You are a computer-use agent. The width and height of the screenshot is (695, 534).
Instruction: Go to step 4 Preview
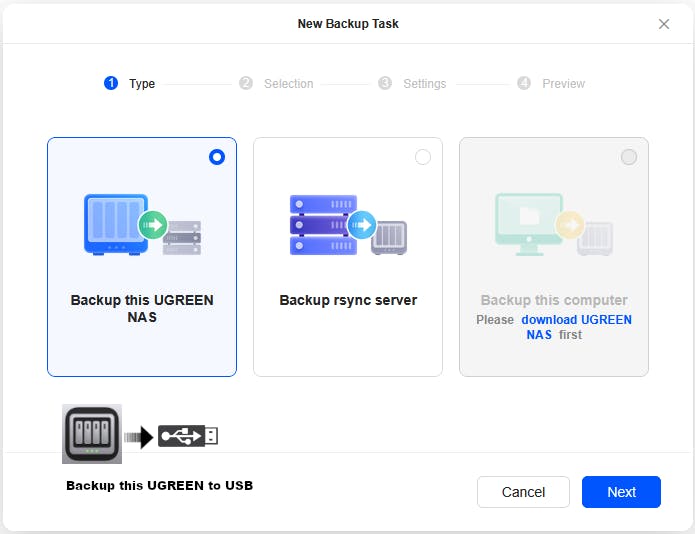[x=552, y=84]
